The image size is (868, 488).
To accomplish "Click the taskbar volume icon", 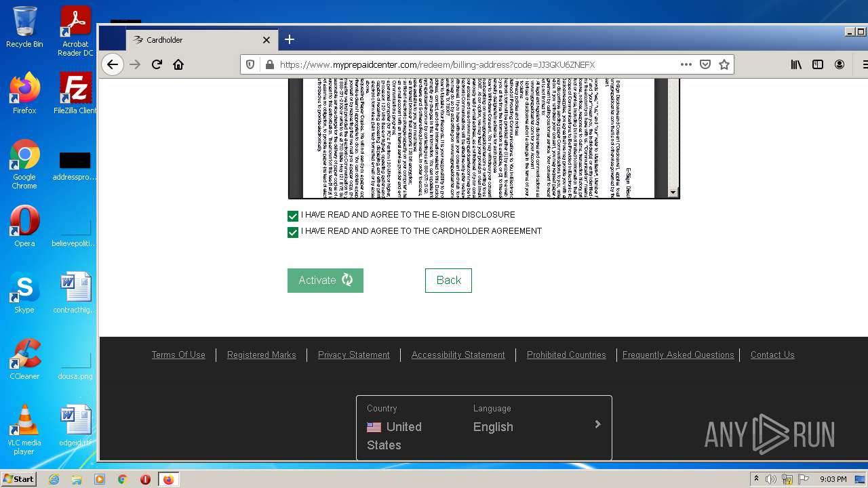I will pos(771,479).
